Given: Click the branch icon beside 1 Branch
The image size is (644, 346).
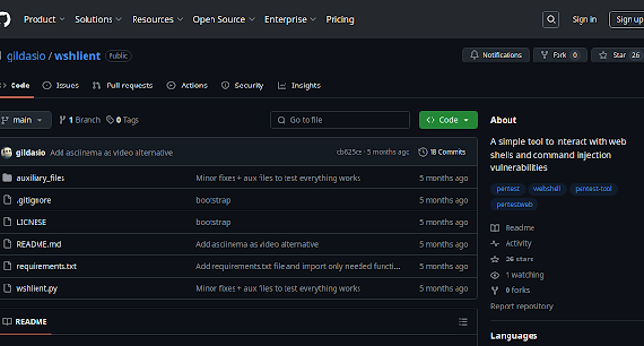Looking at the screenshot, I should (62, 120).
